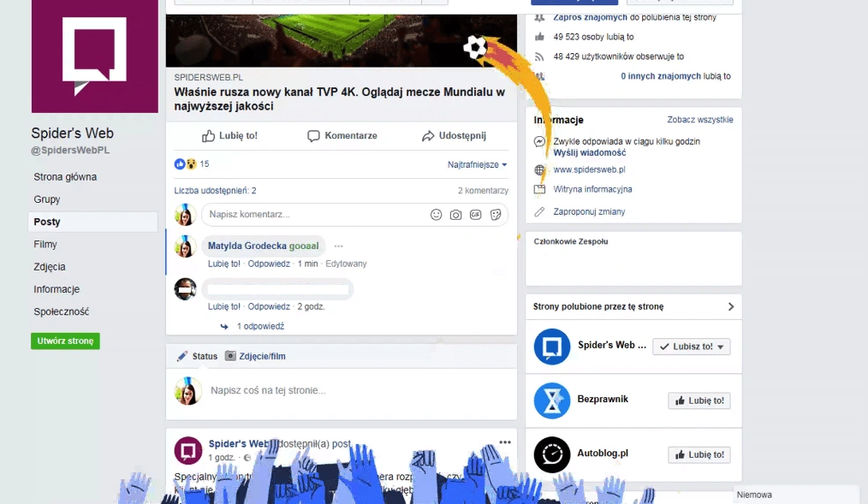Click avatar of the commenter from 2 godz. ago
Screen dimensions: 868x504
[185, 288]
